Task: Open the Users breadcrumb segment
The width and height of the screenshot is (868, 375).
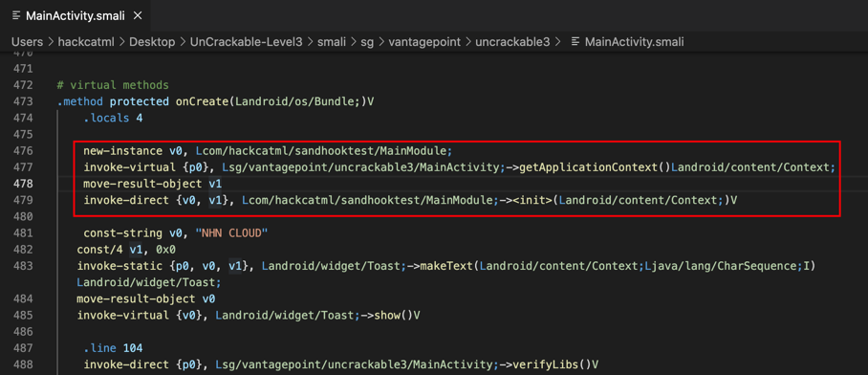Action: pos(27,42)
